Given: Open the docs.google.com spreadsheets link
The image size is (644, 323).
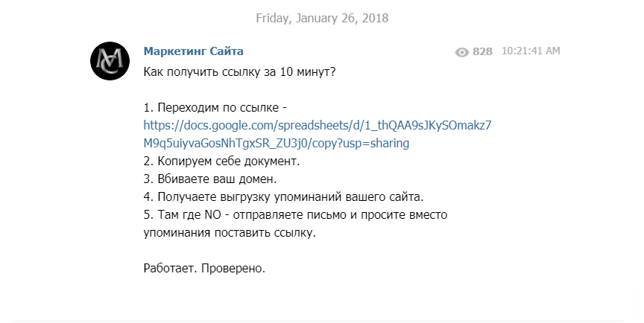Looking at the screenshot, I should 317,125.
